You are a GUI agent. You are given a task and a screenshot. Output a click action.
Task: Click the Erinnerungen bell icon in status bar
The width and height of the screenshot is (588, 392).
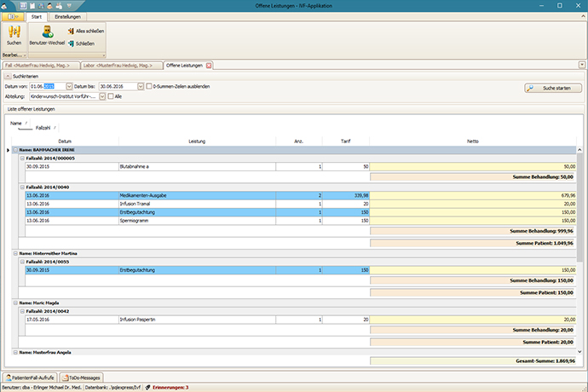147,388
